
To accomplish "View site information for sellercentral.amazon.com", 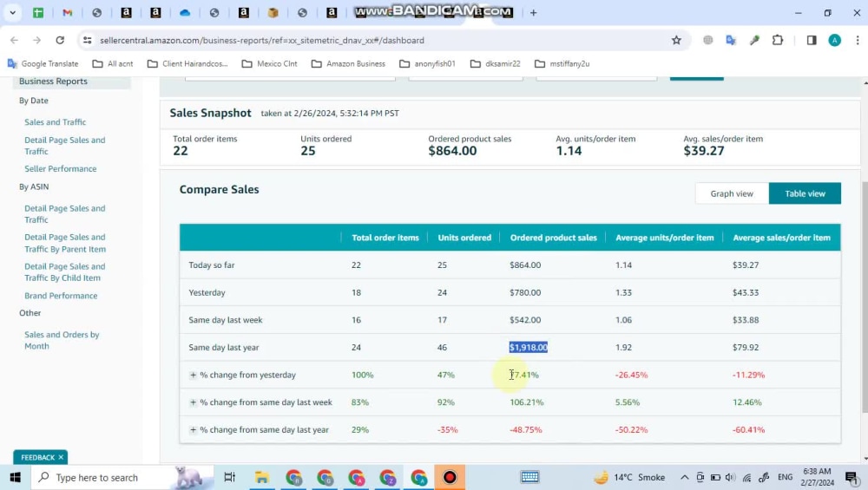I will tap(87, 41).
